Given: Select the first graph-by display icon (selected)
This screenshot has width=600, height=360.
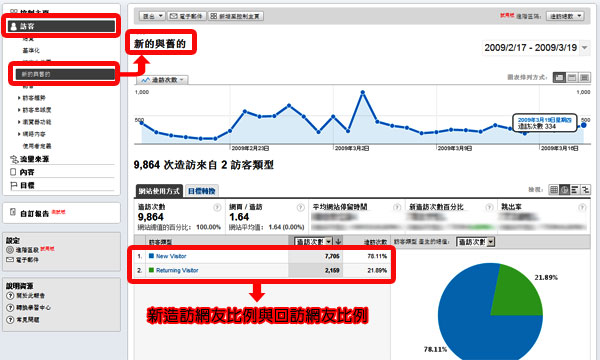Looking at the screenshot, I should click(x=559, y=78).
